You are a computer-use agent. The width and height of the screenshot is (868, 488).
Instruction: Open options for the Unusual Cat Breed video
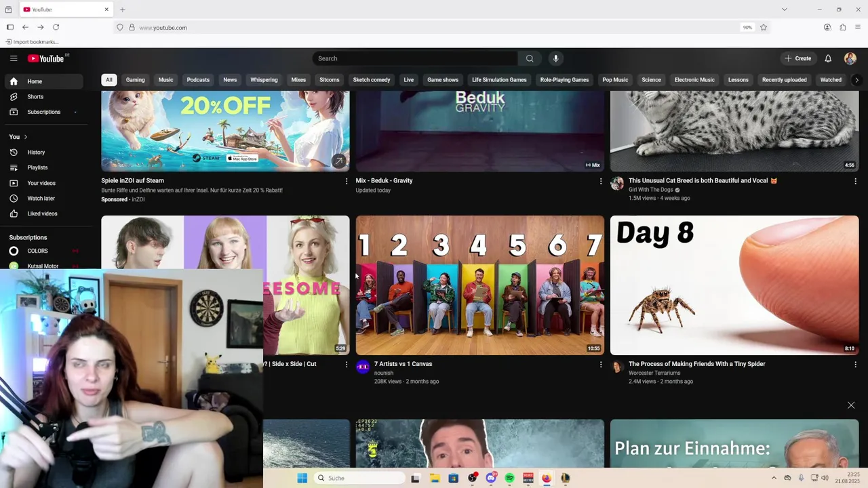coord(855,181)
